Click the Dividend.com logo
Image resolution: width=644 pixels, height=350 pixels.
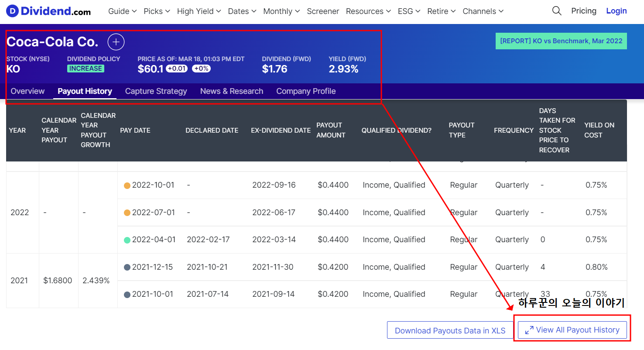(49, 11)
